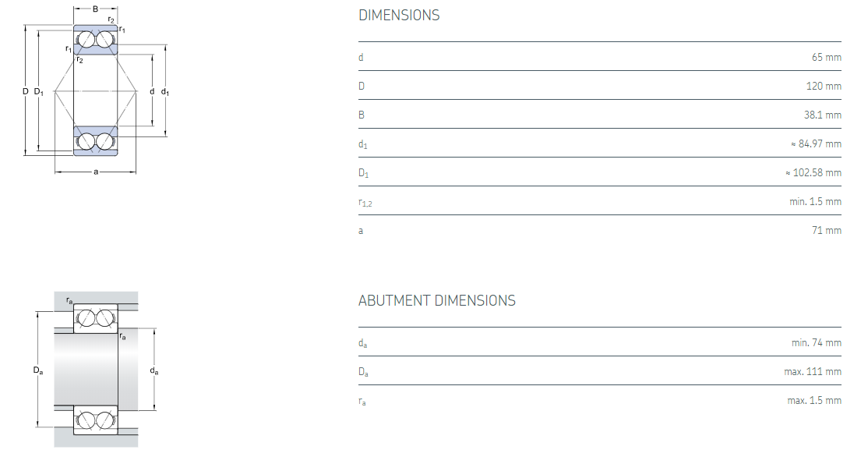
Task: Select the 38.1 mm width value
Action: (824, 115)
